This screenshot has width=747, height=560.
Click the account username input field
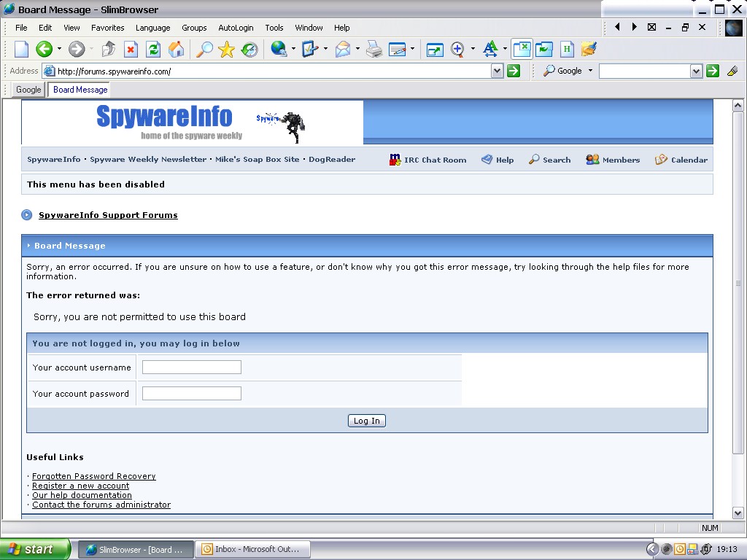pyautogui.click(x=192, y=367)
